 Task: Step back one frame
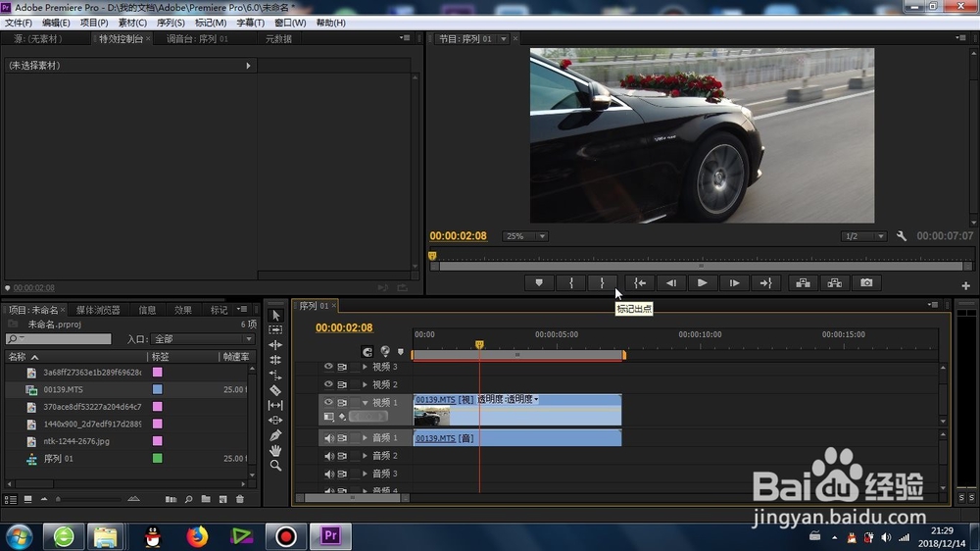pyautogui.click(x=671, y=282)
